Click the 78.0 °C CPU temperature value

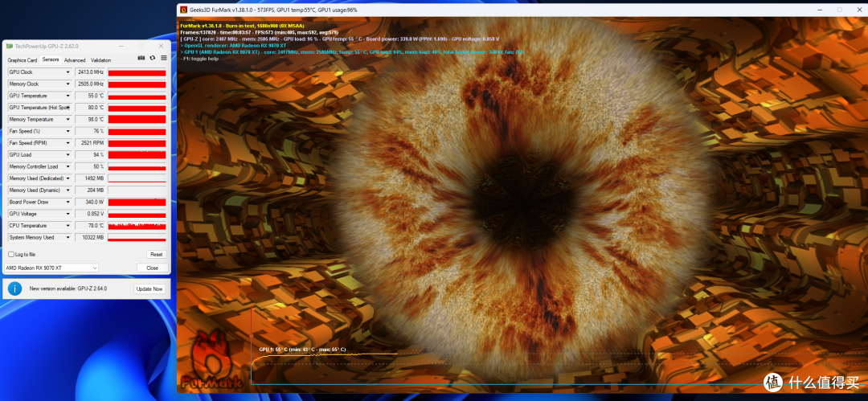pos(90,226)
